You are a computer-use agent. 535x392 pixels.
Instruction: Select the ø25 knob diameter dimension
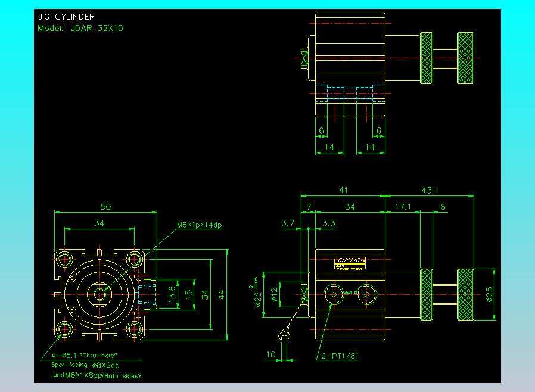point(489,295)
